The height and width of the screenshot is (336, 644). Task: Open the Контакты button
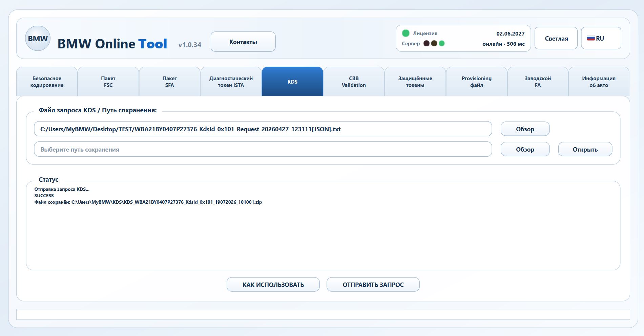click(x=243, y=42)
